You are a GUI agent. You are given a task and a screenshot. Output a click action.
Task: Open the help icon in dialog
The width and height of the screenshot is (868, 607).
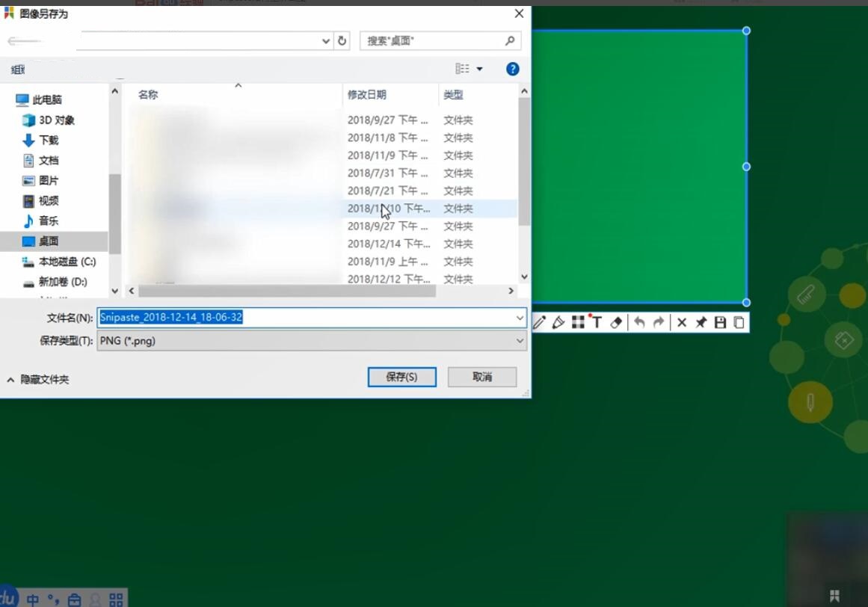click(x=512, y=69)
